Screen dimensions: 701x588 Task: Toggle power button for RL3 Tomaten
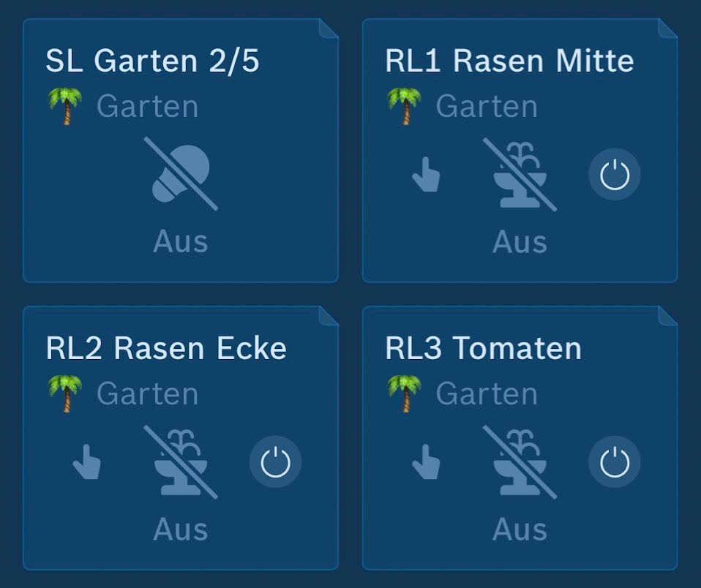coord(615,463)
